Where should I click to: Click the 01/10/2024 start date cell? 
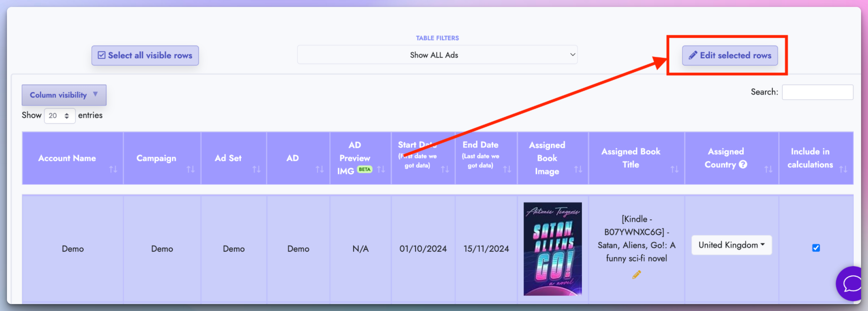coord(423,249)
